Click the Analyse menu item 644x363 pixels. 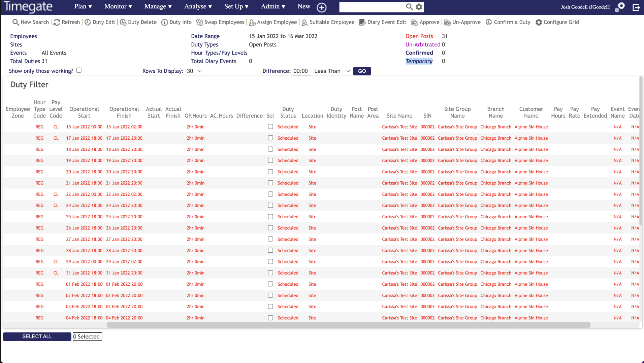198,6
